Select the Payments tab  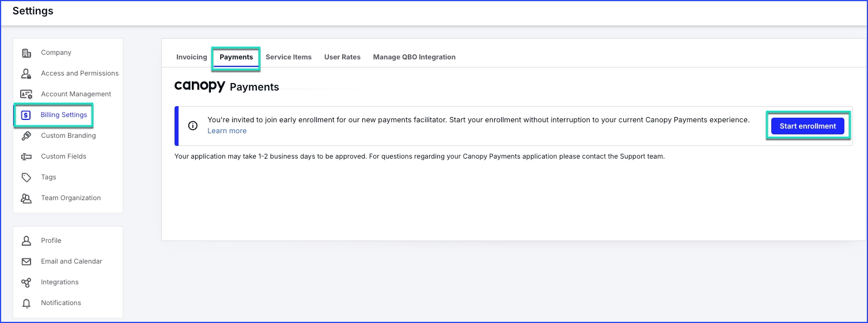(236, 57)
